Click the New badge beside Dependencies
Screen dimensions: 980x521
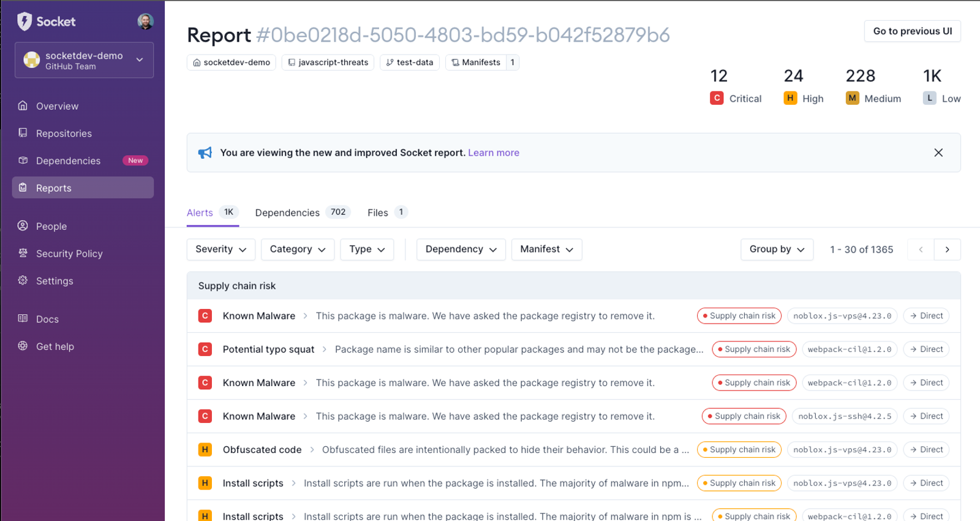click(135, 161)
